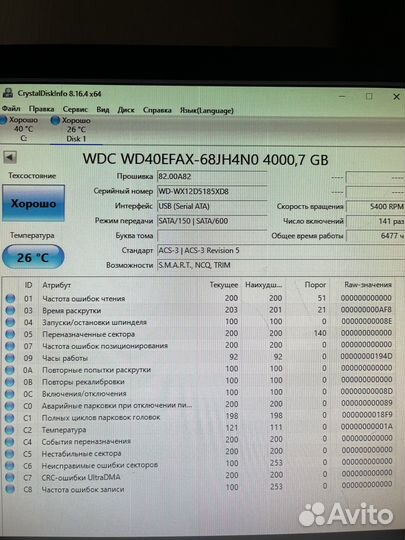Click raw value 0000000018F9
This screenshot has width=405, height=540.
point(367,415)
